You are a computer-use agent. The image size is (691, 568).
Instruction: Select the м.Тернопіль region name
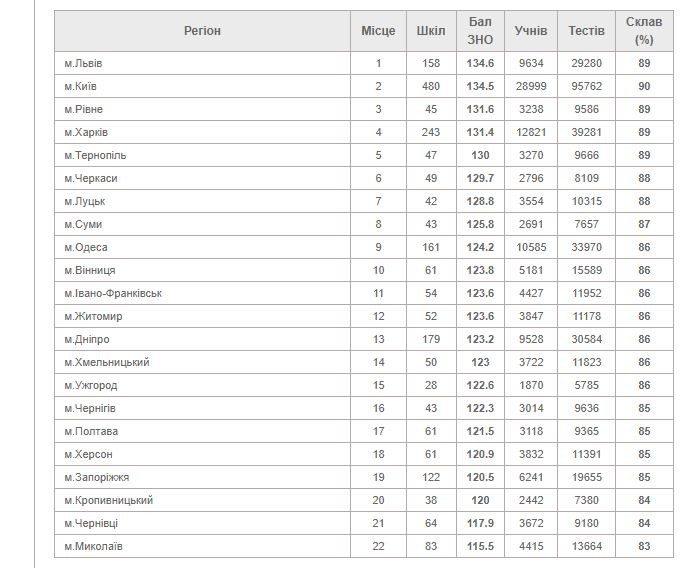click(95, 156)
